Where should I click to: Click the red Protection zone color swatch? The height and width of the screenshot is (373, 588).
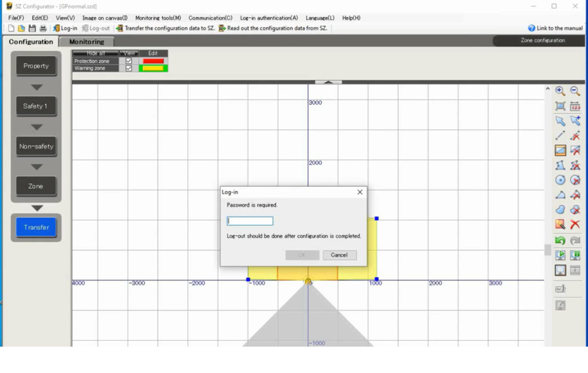153,61
